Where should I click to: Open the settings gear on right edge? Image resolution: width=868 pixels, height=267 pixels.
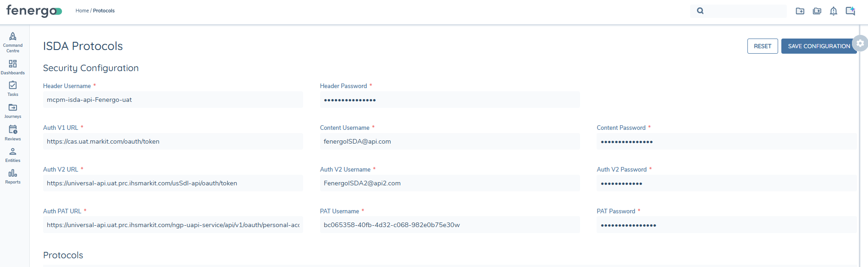click(860, 43)
